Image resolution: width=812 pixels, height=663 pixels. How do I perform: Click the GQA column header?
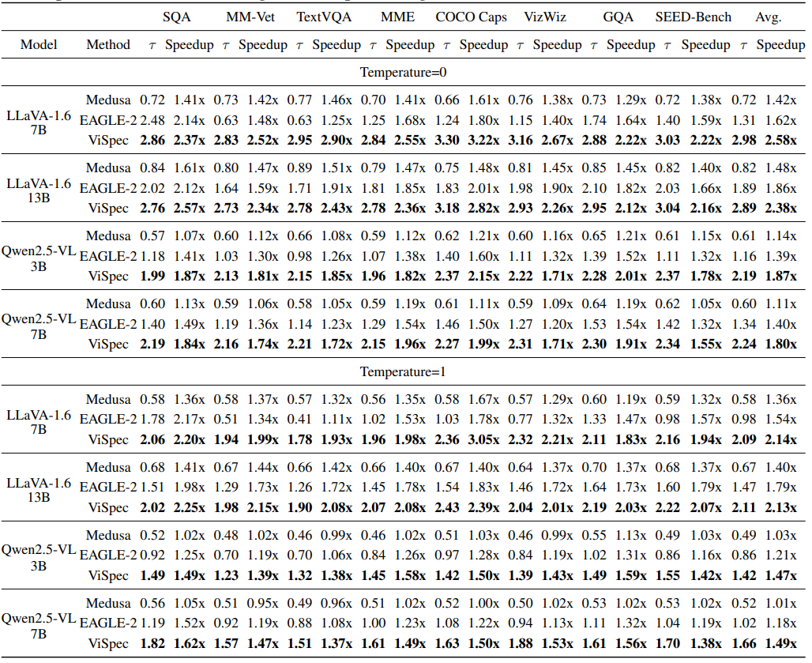[618, 17]
